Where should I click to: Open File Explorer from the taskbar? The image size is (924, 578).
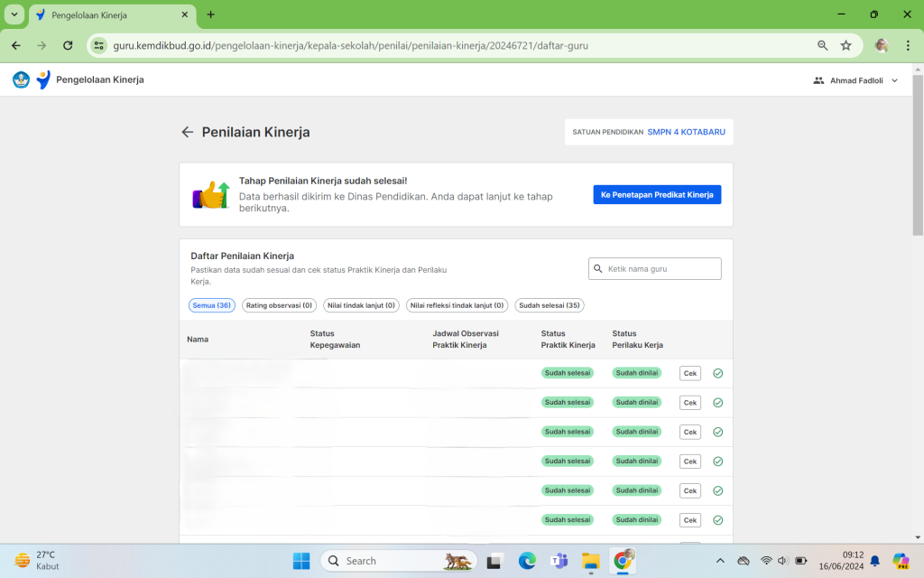tap(590, 561)
